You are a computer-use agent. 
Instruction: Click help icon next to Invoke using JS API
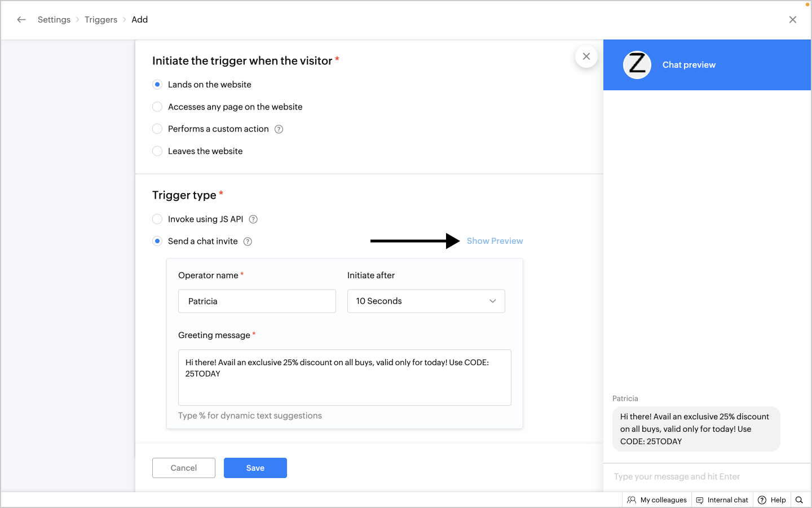[x=253, y=220]
